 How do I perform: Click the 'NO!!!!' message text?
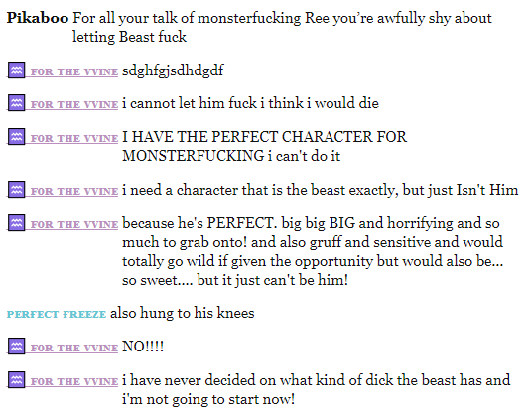point(143,347)
